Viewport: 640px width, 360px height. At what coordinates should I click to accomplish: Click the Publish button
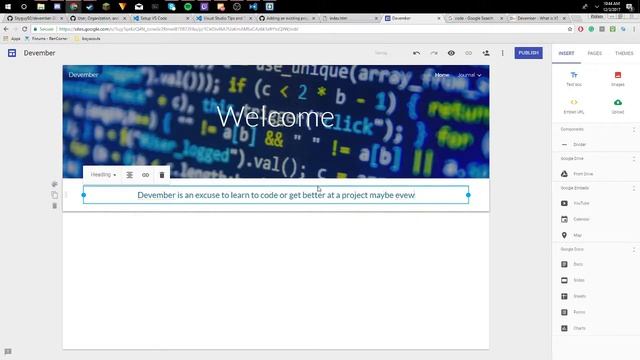click(x=528, y=53)
